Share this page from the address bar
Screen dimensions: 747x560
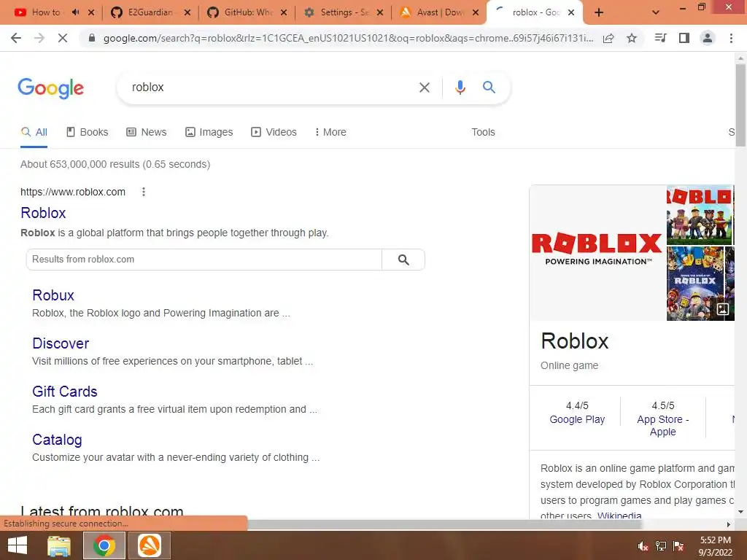[x=608, y=38]
